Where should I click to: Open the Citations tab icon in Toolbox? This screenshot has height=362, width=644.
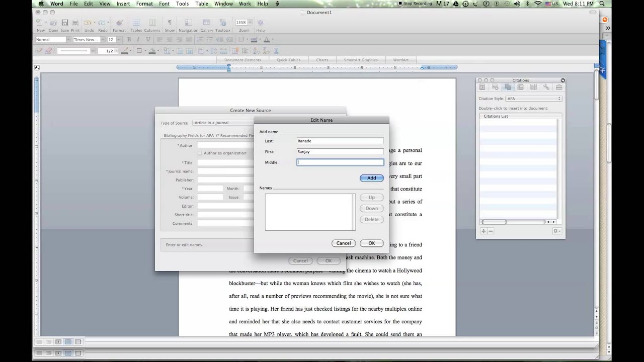(508, 87)
